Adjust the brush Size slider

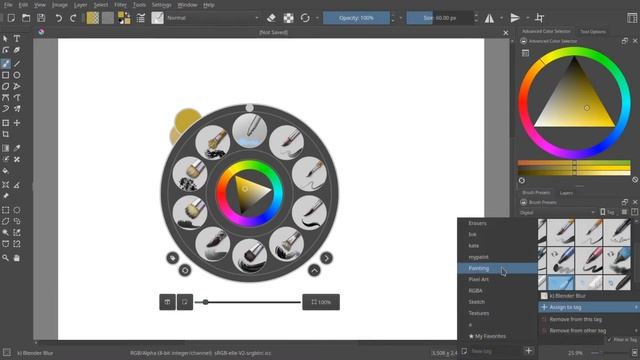click(440, 18)
